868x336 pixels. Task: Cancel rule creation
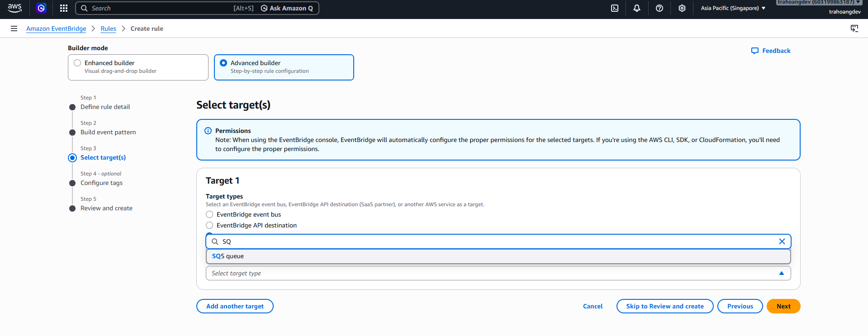tap(593, 306)
